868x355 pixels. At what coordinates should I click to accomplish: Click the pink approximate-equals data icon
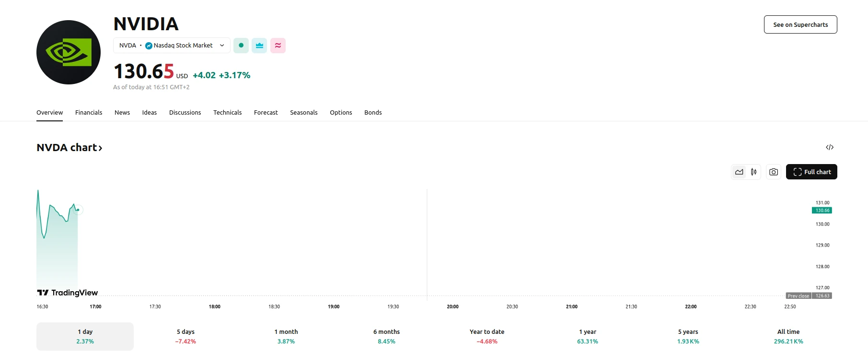pos(278,46)
